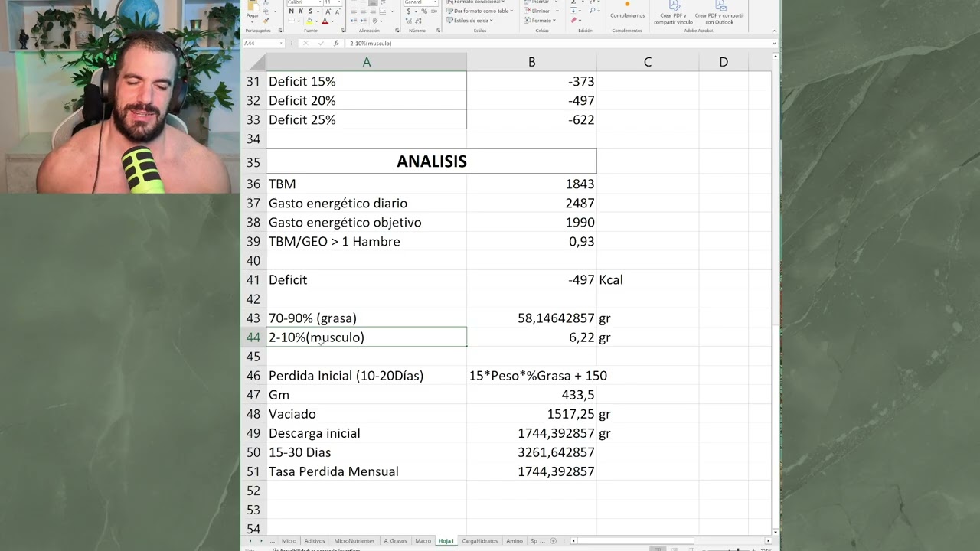Click the next sheet navigation arrow
Screen dimensions: 980x551
point(261,541)
